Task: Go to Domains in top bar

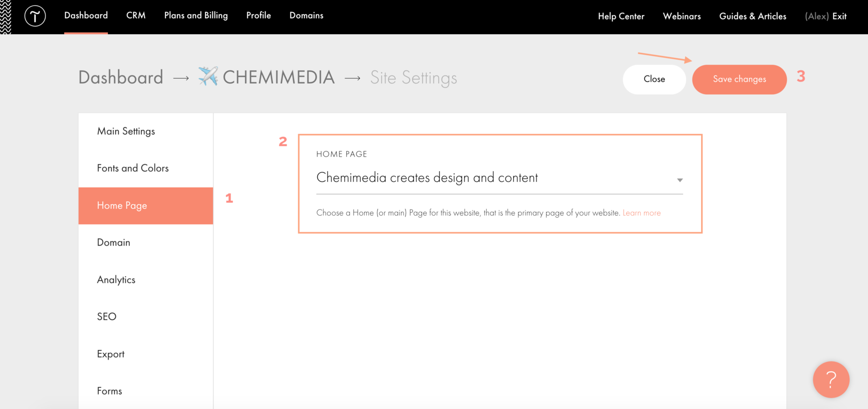Action: click(x=306, y=16)
